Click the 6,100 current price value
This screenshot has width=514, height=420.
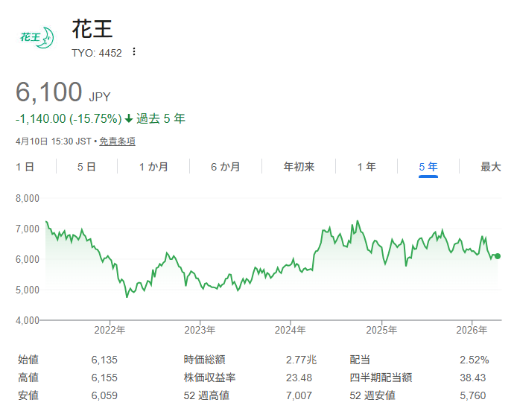49,92
